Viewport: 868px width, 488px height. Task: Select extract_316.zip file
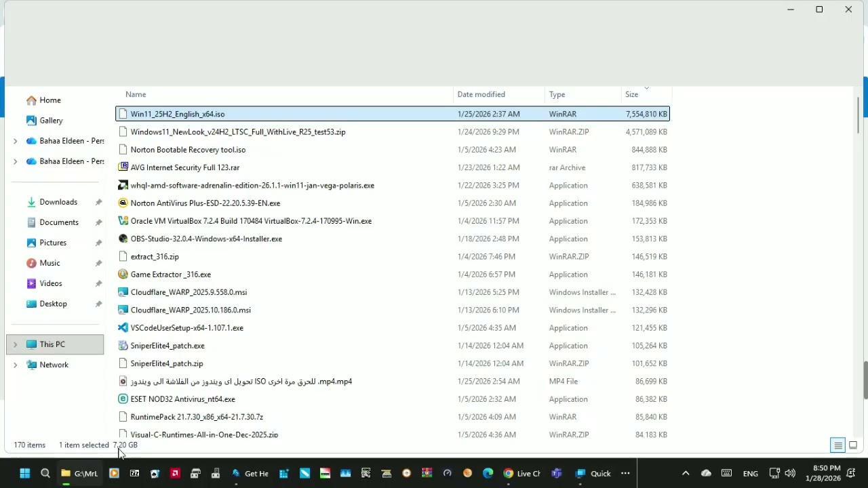(x=392, y=256)
